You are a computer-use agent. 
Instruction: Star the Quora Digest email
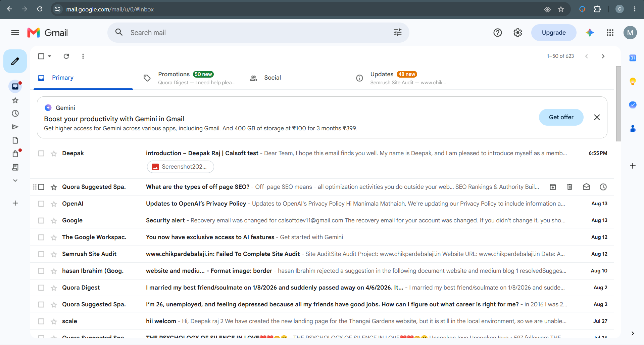(54, 288)
